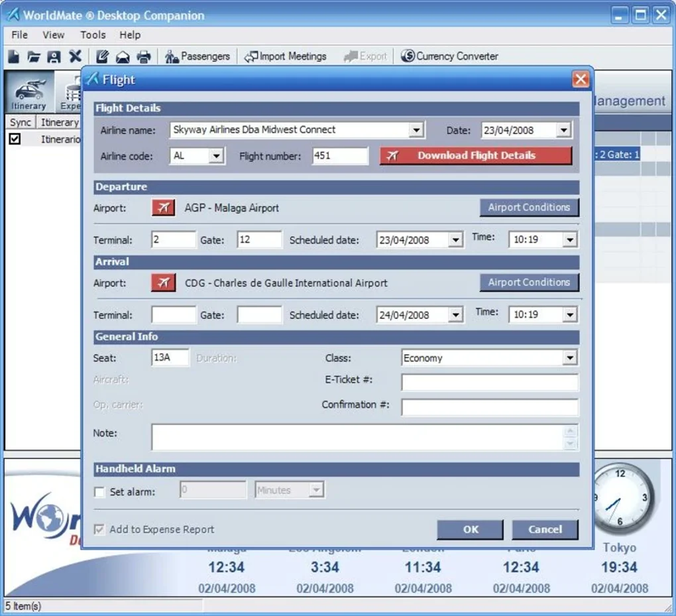Click the 5 Item(s) status bar entry

23,605
